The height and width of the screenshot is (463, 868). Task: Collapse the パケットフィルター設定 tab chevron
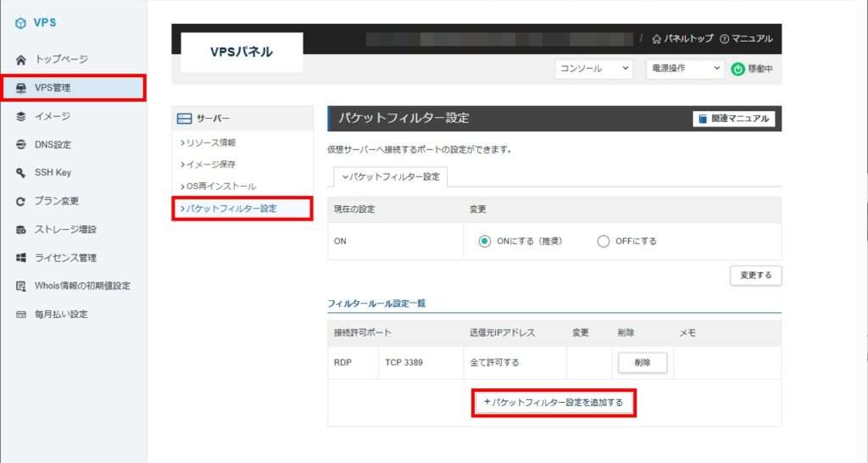(345, 176)
